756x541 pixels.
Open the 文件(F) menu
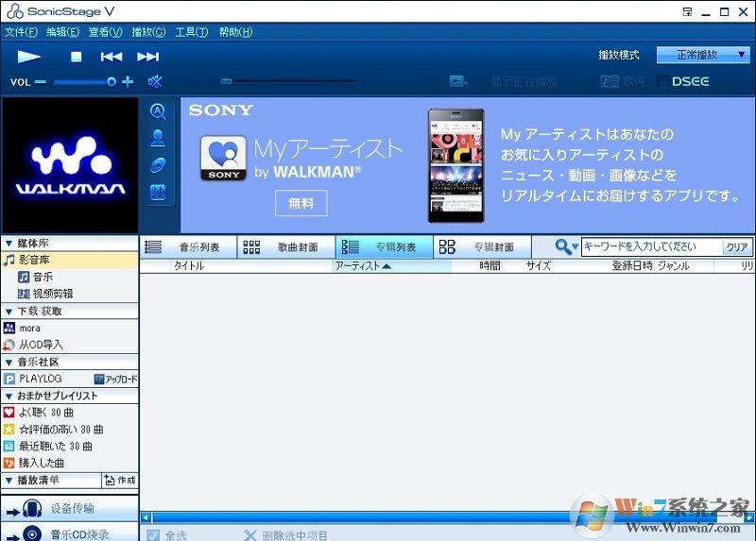coord(21,32)
